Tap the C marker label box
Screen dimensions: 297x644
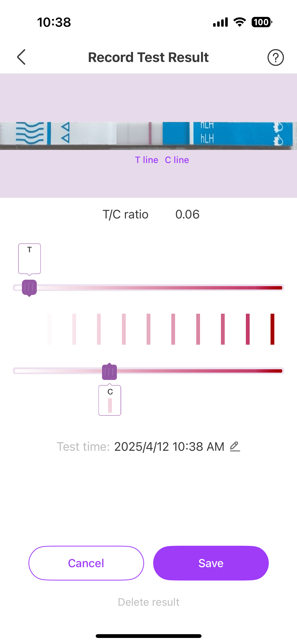point(110,400)
